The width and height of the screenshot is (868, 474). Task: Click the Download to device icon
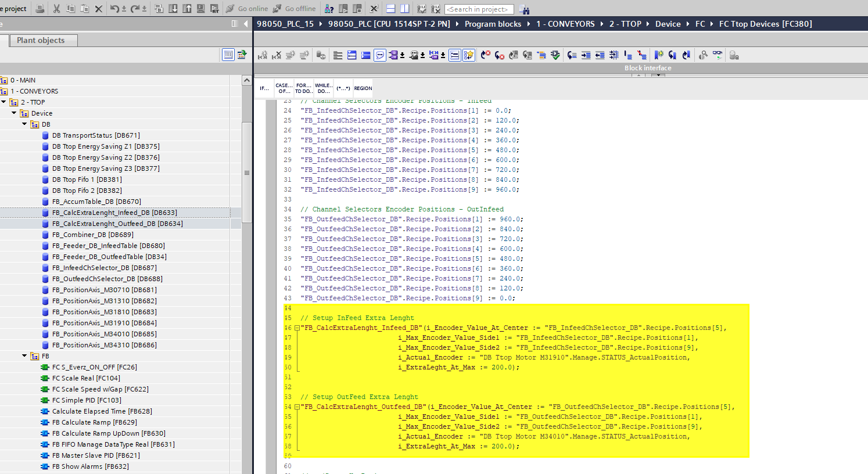click(x=173, y=9)
